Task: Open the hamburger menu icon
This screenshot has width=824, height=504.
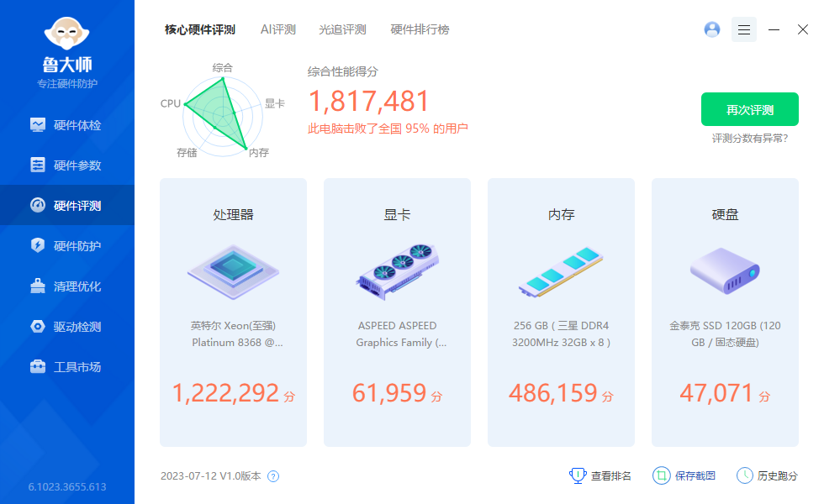Action: [x=744, y=29]
